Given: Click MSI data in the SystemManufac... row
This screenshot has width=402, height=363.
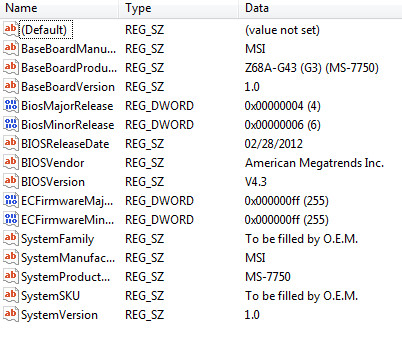Looking at the screenshot, I should (255, 258).
